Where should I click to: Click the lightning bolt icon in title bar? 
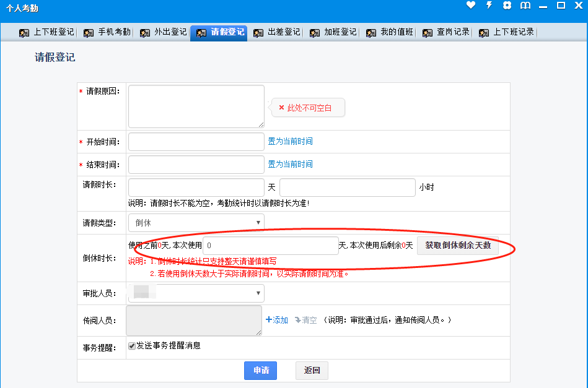[x=489, y=6]
